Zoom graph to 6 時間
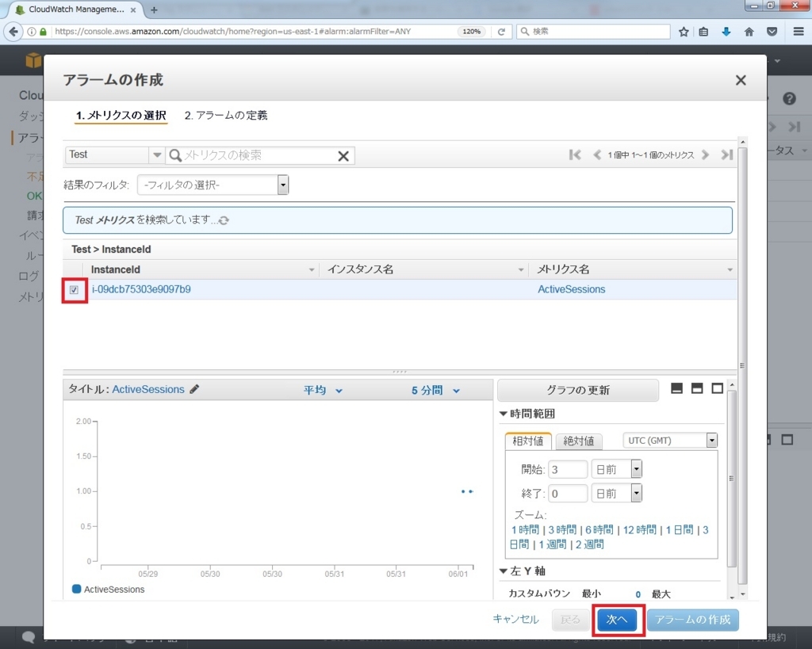Image resolution: width=812 pixels, height=649 pixels. [x=599, y=530]
